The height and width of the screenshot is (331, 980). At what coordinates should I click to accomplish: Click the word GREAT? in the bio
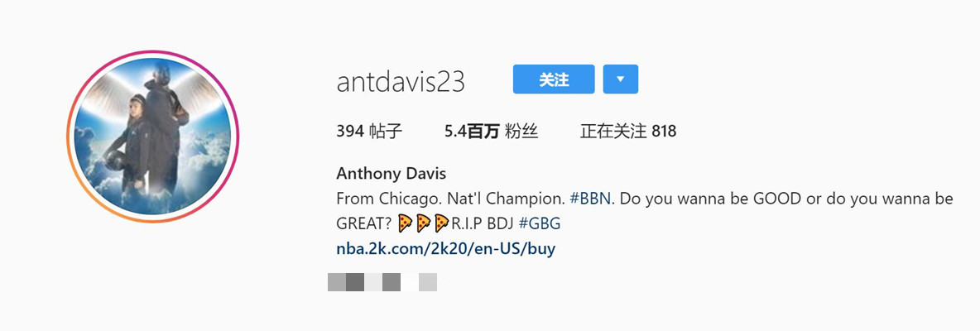(365, 223)
